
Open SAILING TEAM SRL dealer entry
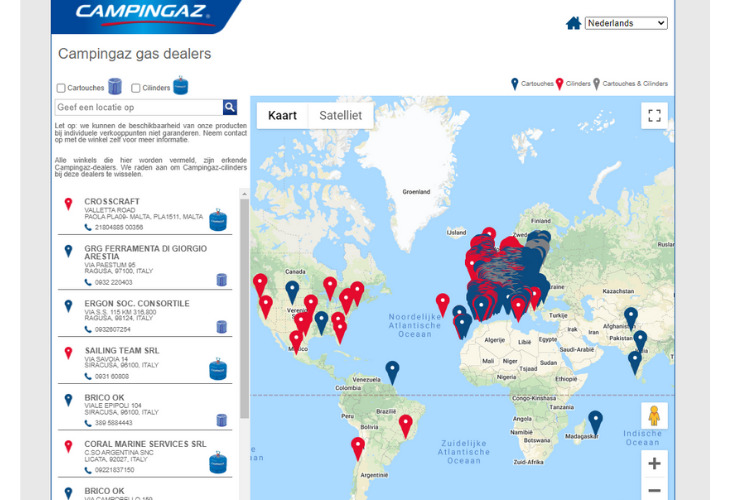(145, 363)
